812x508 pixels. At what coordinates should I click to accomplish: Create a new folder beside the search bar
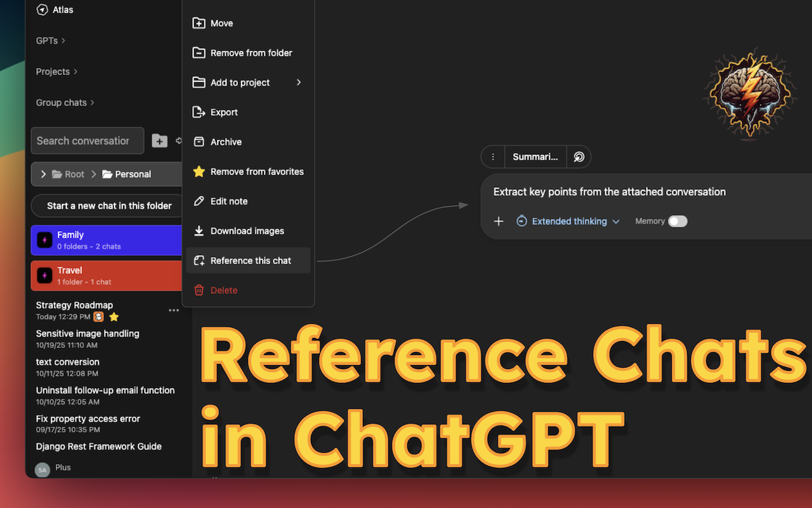click(x=159, y=140)
